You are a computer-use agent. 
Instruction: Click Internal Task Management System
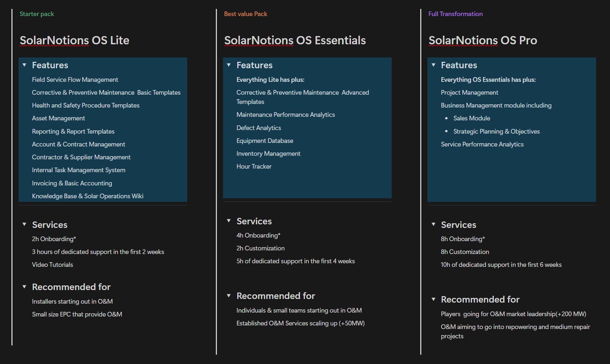click(x=79, y=170)
